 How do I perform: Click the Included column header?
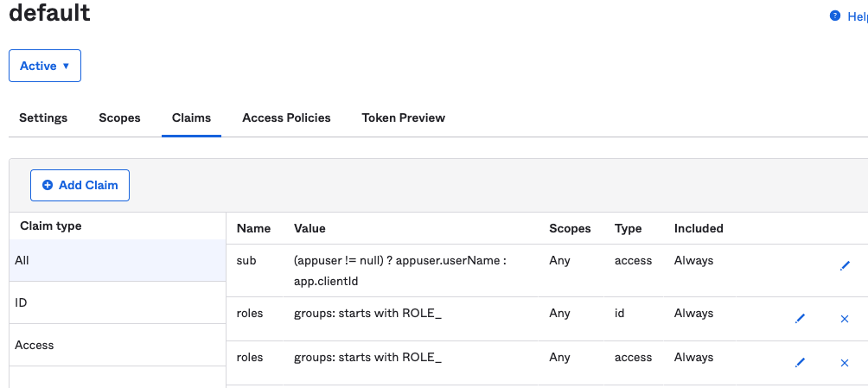pos(699,229)
